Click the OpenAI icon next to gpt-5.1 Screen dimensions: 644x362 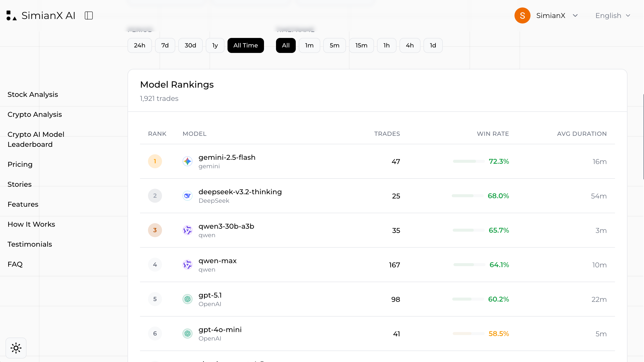pos(187,299)
